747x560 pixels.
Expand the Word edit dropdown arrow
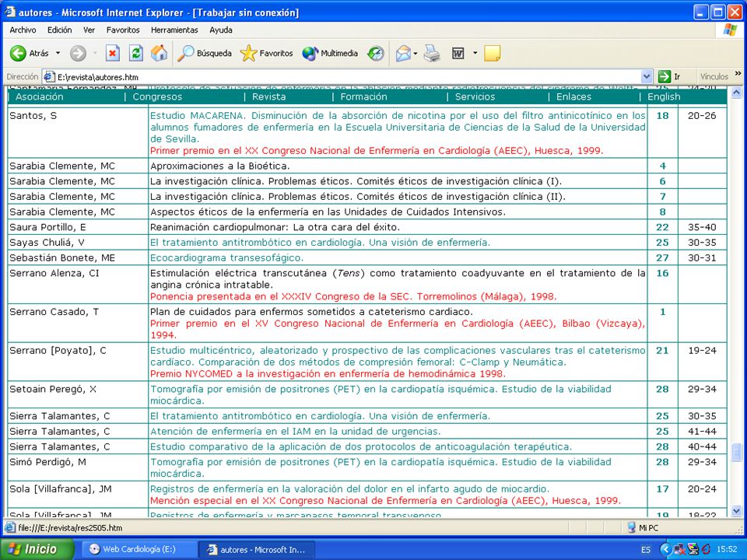click(475, 53)
